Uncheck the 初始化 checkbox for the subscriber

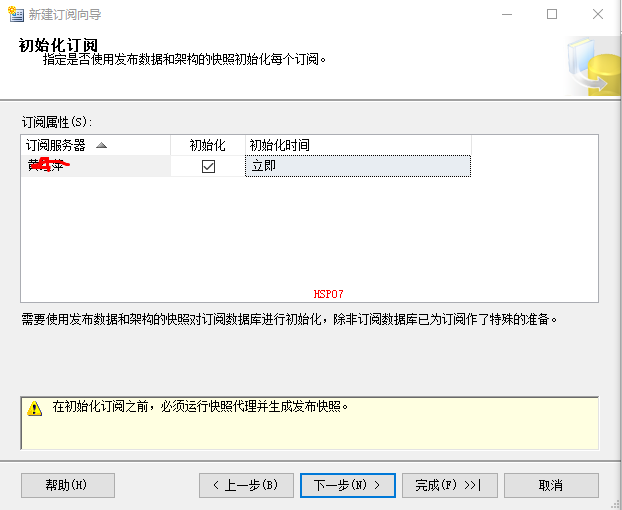click(x=208, y=166)
